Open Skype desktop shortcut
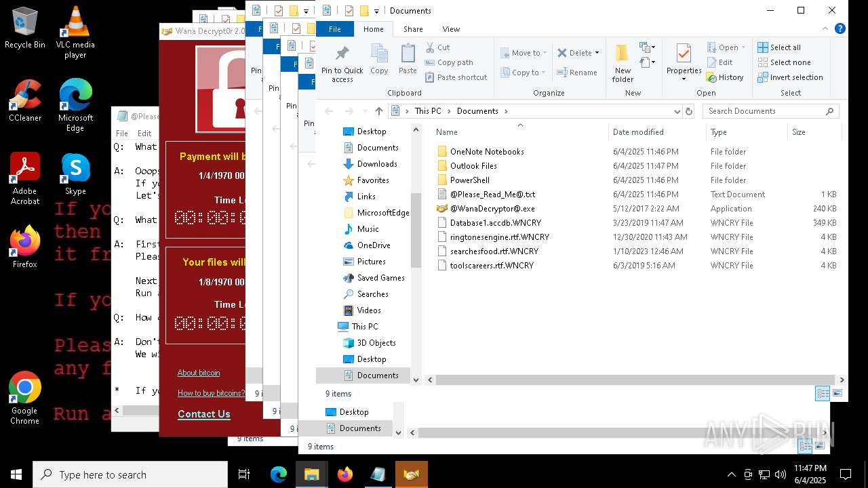Viewport: 868px width, 488px height. [75, 175]
